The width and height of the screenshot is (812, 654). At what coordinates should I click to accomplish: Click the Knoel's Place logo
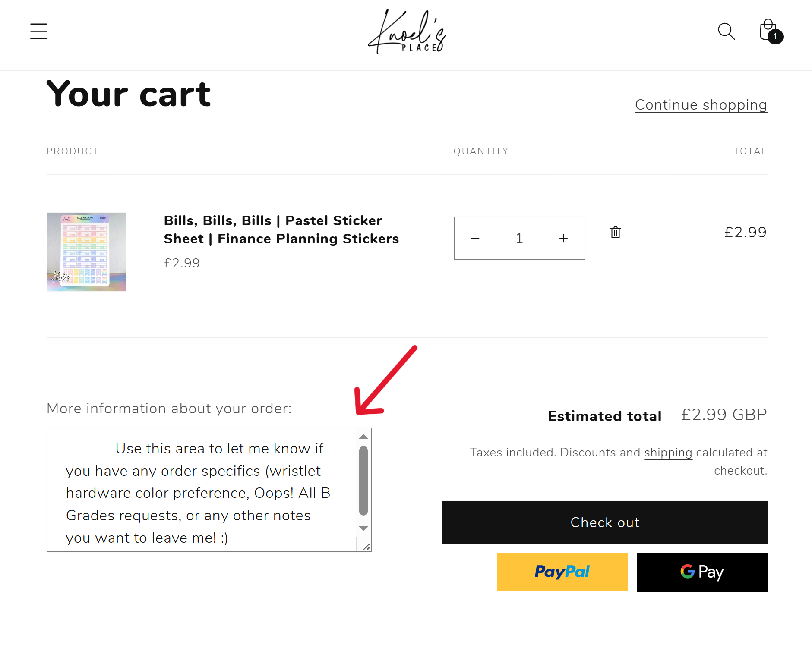406,32
